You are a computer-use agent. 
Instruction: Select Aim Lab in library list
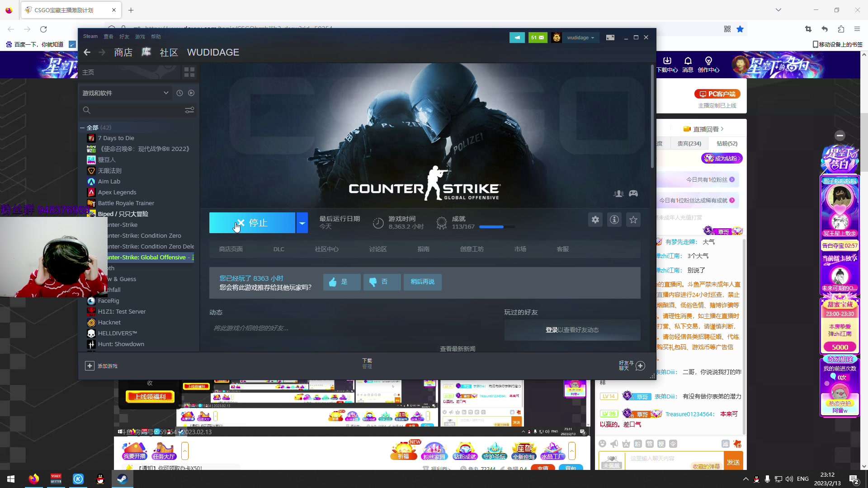(x=109, y=182)
